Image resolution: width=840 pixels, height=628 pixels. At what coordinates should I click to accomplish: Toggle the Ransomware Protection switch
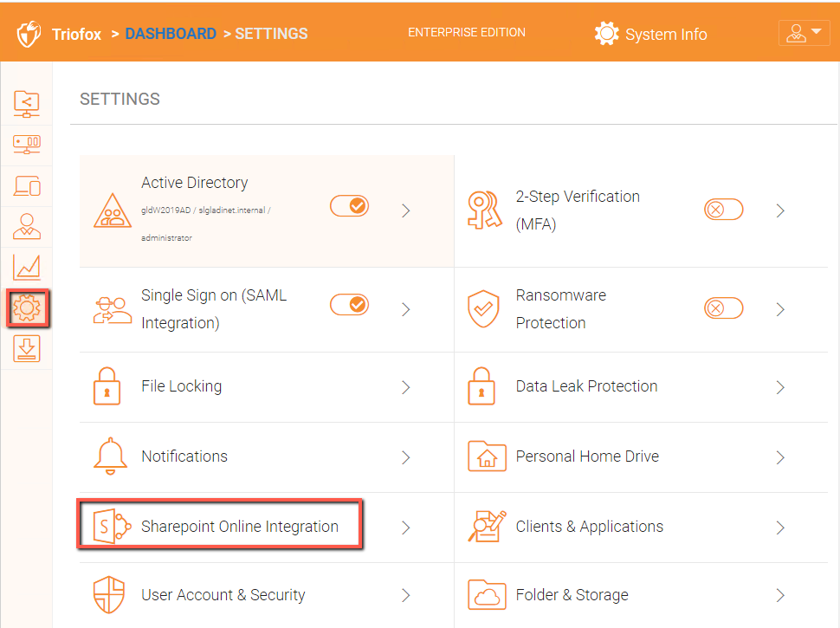[724, 308]
